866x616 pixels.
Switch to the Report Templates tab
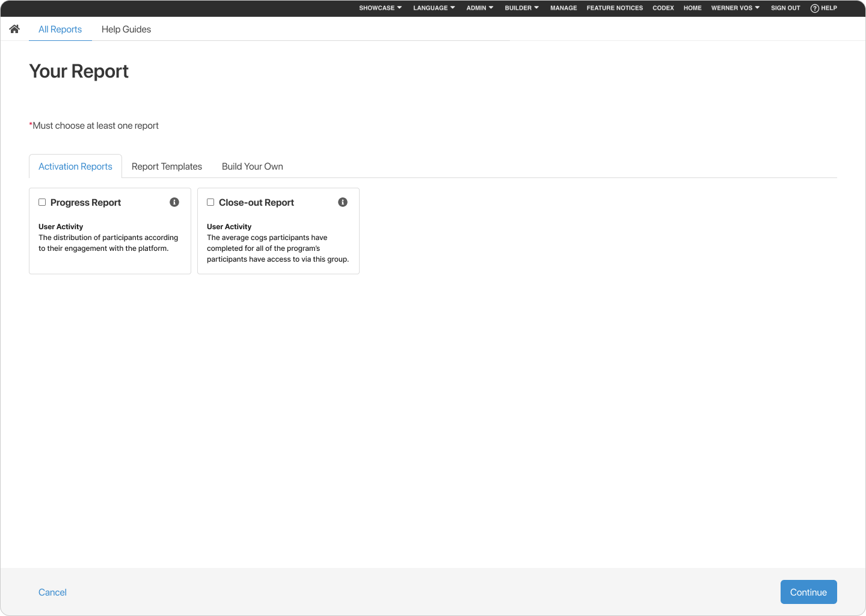pyautogui.click(x=167, y=166)
